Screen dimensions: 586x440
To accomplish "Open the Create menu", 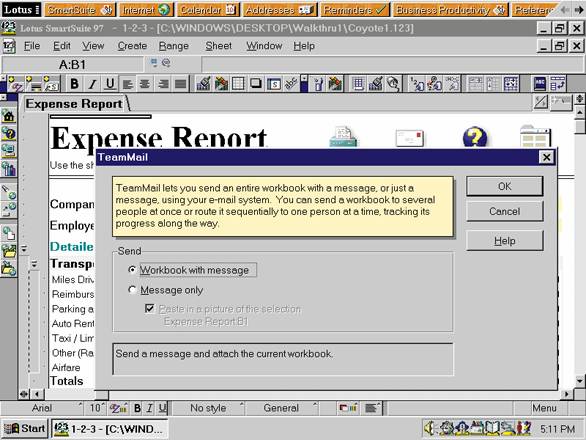I will click(x=132, y=46).
